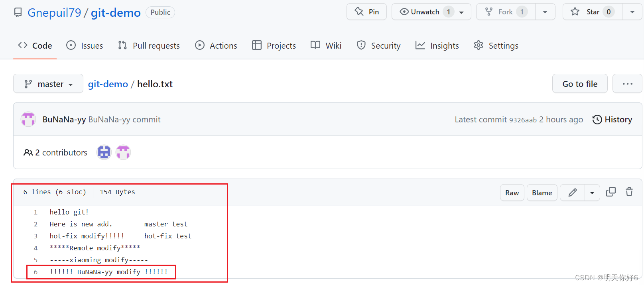Screen dimensions: 644x285
Task: Click the History clock icon
Action: 597,120
